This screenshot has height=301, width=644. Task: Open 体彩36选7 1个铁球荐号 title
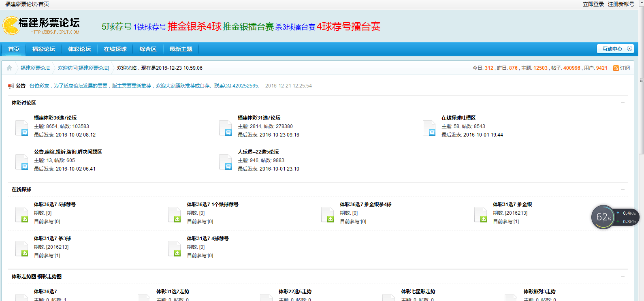(x=213, y=205)
